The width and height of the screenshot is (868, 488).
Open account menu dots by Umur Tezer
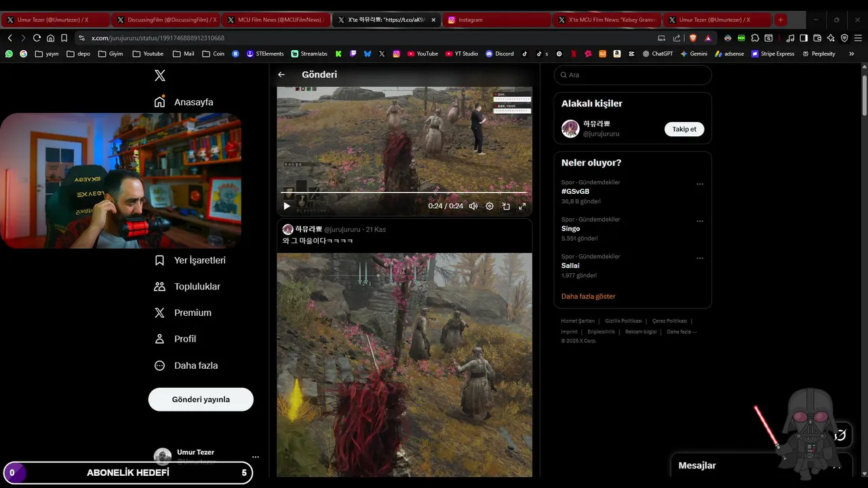256,457
